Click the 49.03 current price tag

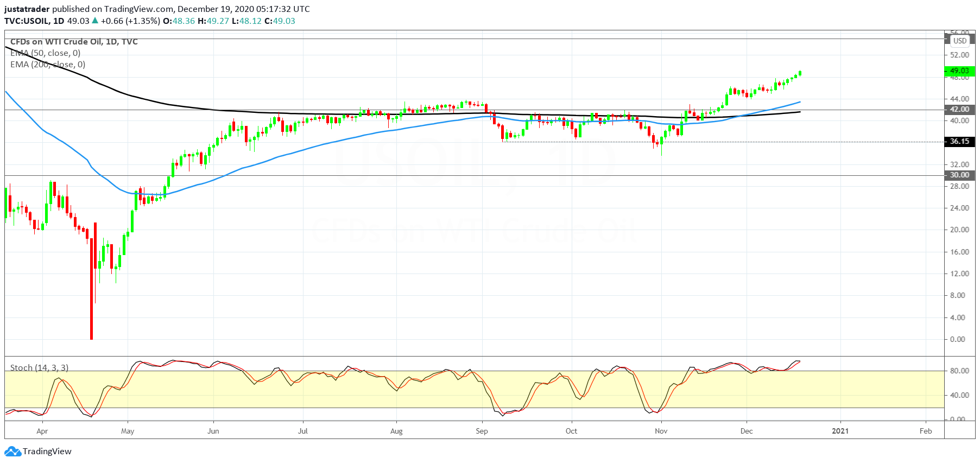[x=959, y=71]
